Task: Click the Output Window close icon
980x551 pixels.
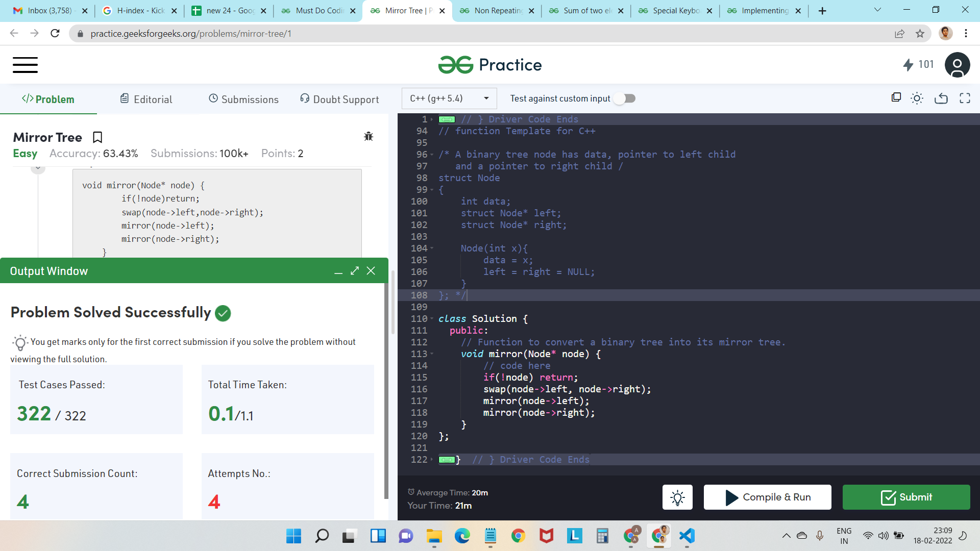Action: click(x=372, y=271)
